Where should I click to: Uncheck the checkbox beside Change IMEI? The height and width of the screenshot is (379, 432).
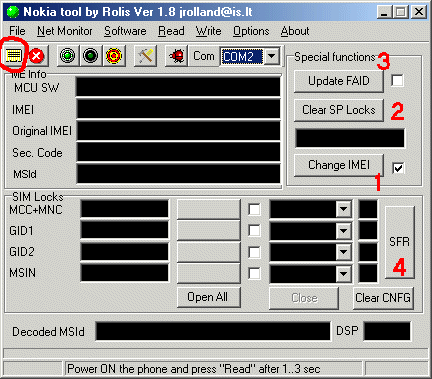398,168
